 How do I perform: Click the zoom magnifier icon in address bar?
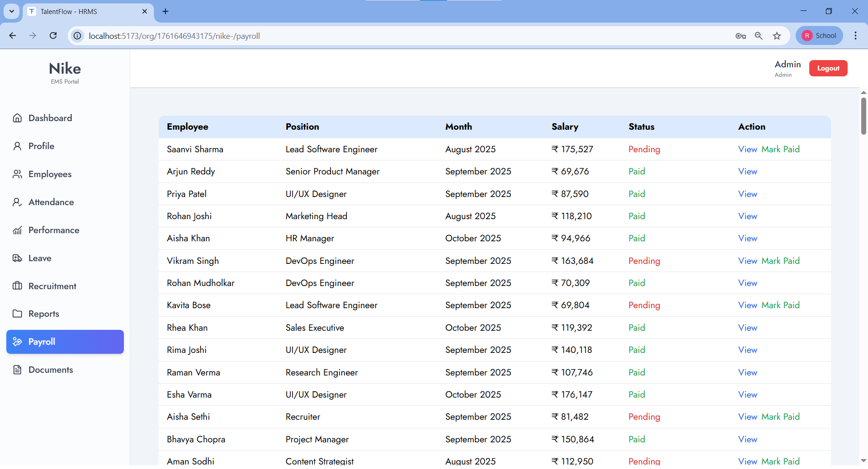point(759,36)
